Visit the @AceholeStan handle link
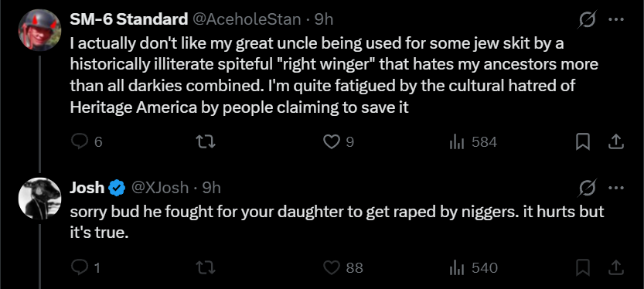 247,19
